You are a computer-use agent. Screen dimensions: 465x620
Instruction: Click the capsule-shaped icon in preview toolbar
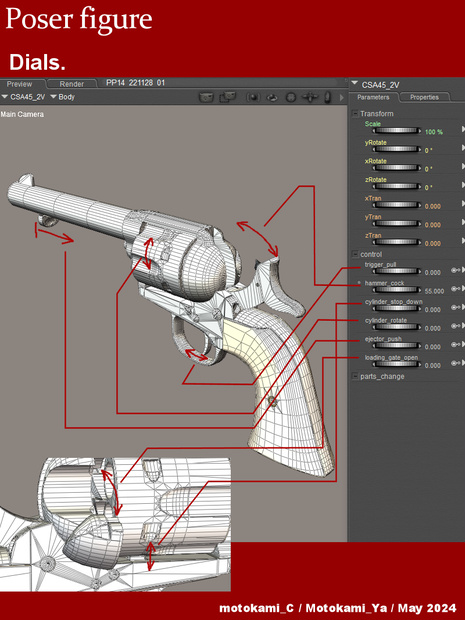point(327,97)
